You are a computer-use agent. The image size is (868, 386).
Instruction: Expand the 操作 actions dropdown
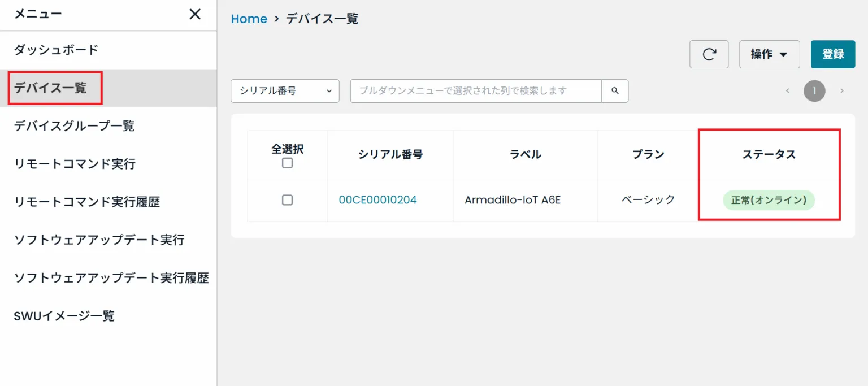pyautogui.click(x=769, y=54)
